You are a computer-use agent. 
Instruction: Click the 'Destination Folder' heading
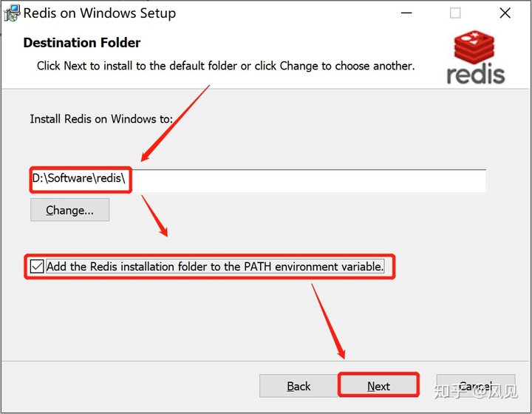click(x=82, y=43)
